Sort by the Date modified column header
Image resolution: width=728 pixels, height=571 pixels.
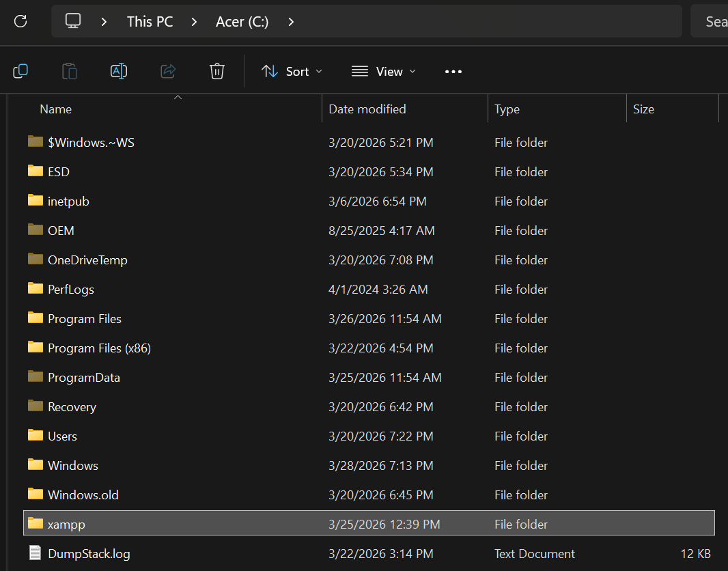[x=367, y=109]
